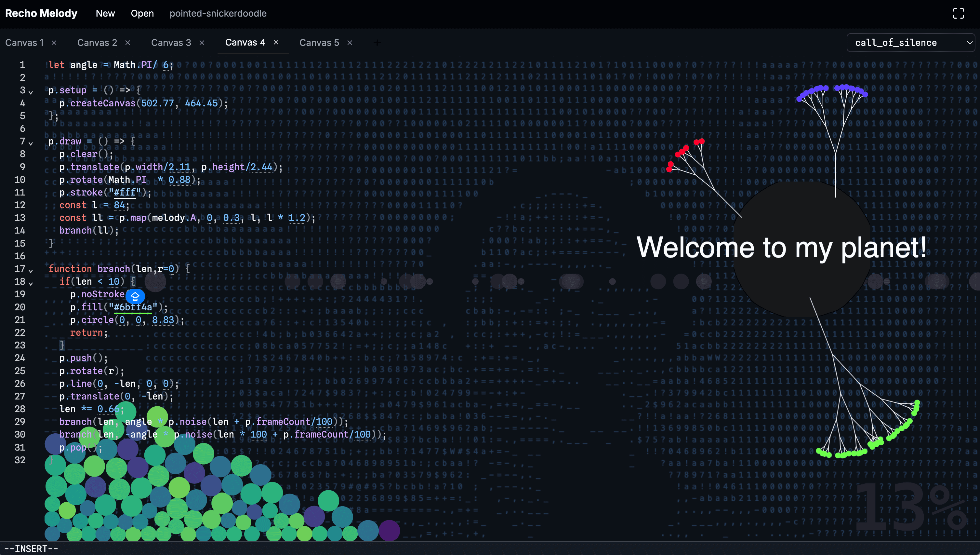The image size is (980, 555).
Task: Click the "#6bff4a" fill color value
Action: click(x=133, y=307)
